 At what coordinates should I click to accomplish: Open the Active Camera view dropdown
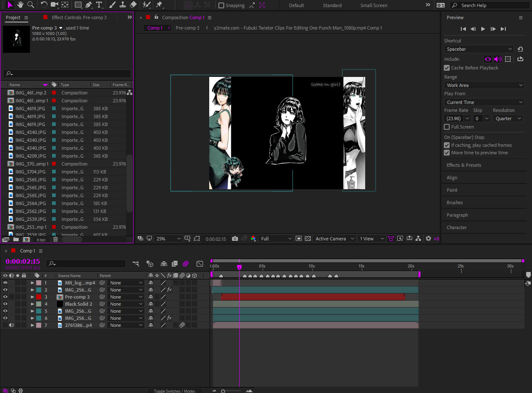point(334,239)
